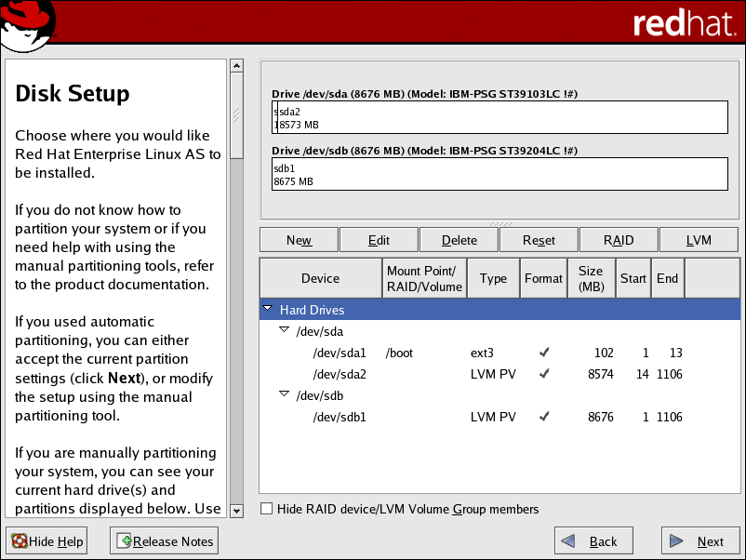Open Release Notes via its icon
746x560 pixels.
tap(123, 541)
